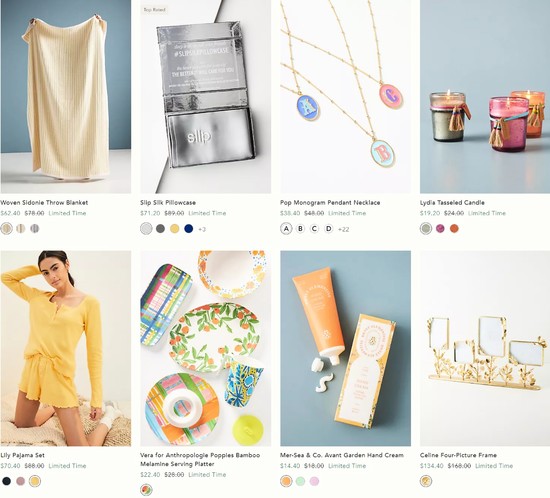The image size is (550, 498).
Task: Choose charcoal grey pillowcase color swatch
Action: (160, 229)
